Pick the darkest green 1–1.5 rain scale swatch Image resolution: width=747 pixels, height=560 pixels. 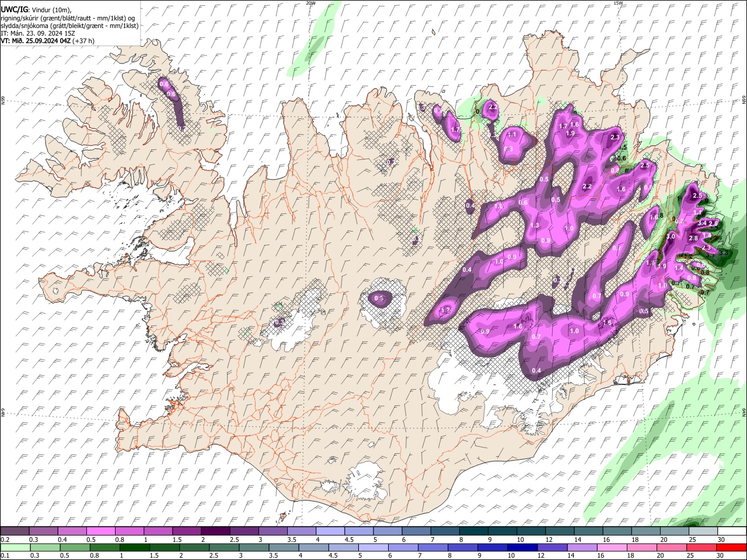tap(134, 547)
